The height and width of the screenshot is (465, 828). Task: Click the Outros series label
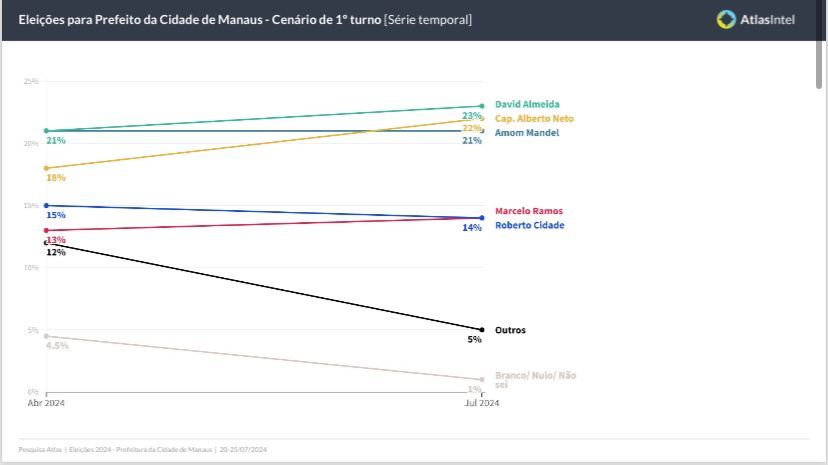510,330
